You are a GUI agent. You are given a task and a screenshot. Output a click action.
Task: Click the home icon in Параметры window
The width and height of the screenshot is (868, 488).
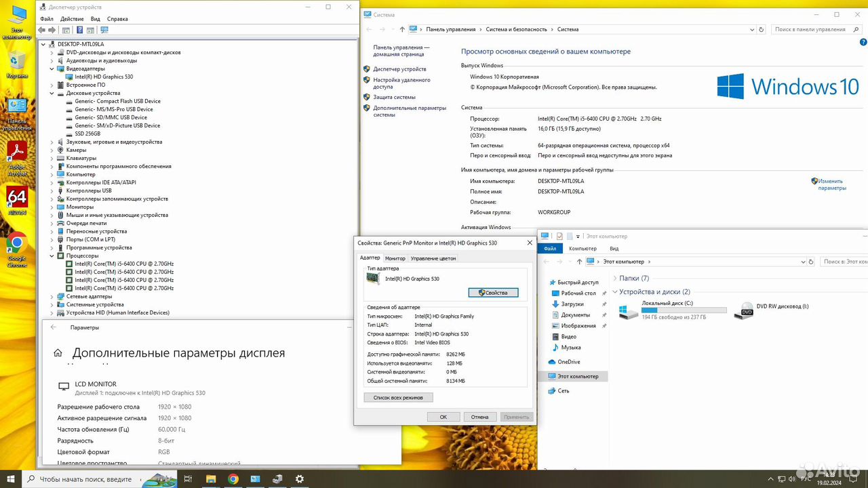click(58, 353)
